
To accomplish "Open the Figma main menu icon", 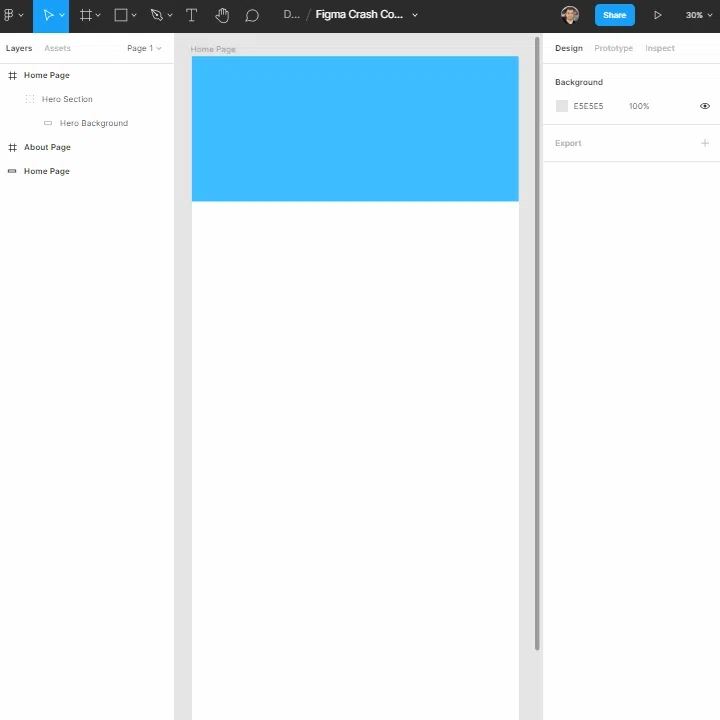I will click(9, 15).
